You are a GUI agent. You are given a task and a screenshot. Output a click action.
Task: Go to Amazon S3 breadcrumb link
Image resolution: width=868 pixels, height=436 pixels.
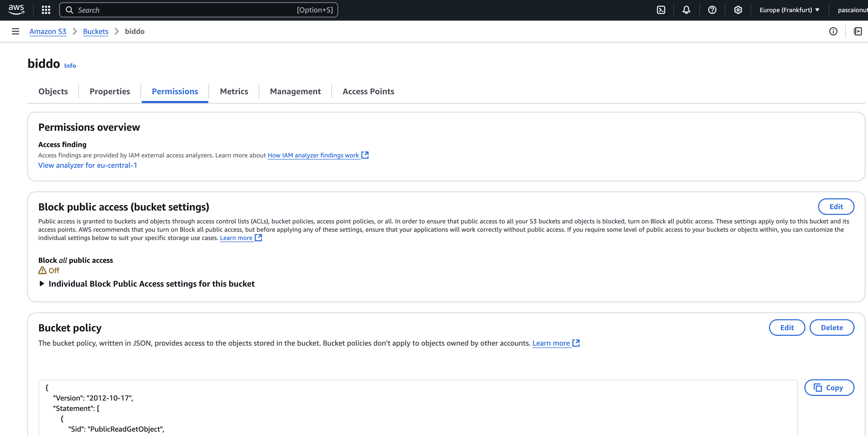coord(48,31)
